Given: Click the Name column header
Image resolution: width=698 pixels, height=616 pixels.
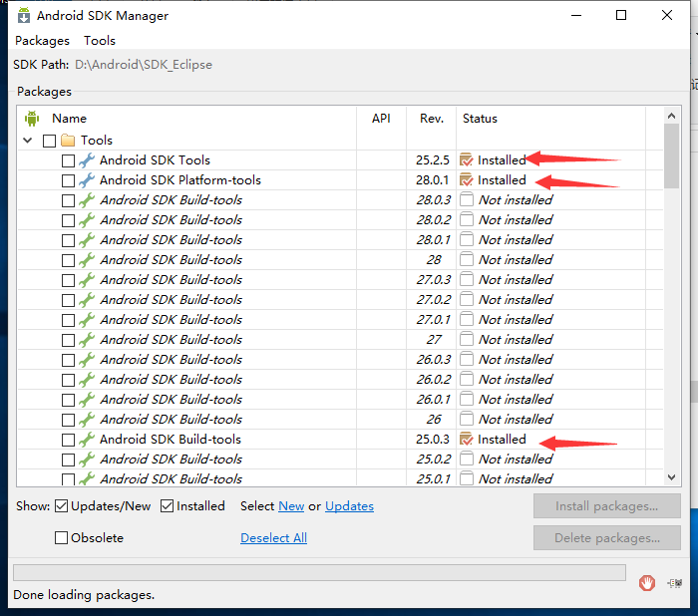Looking at the screenshot, I should click(x=69, y=119).
